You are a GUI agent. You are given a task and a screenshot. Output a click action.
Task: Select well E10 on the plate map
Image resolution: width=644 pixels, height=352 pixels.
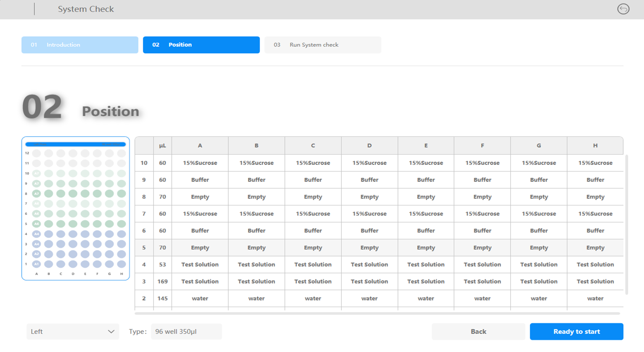tap(85, 173)
